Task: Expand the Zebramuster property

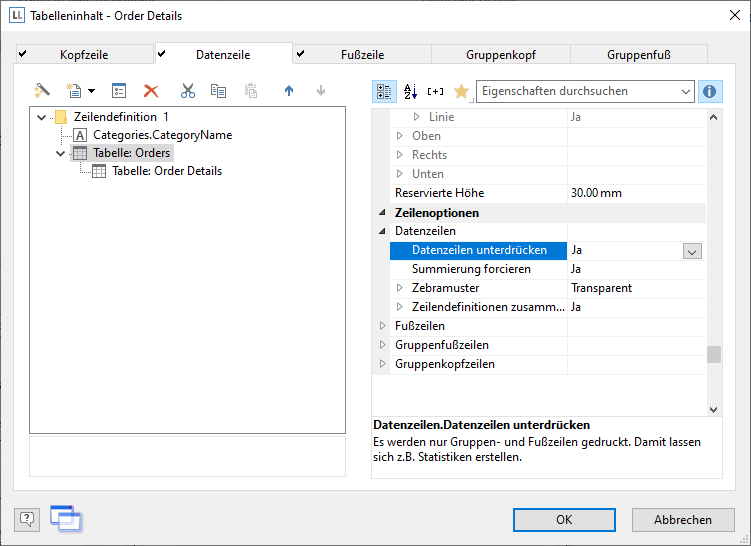Action: pyautogui.click(x=400, y=288)
